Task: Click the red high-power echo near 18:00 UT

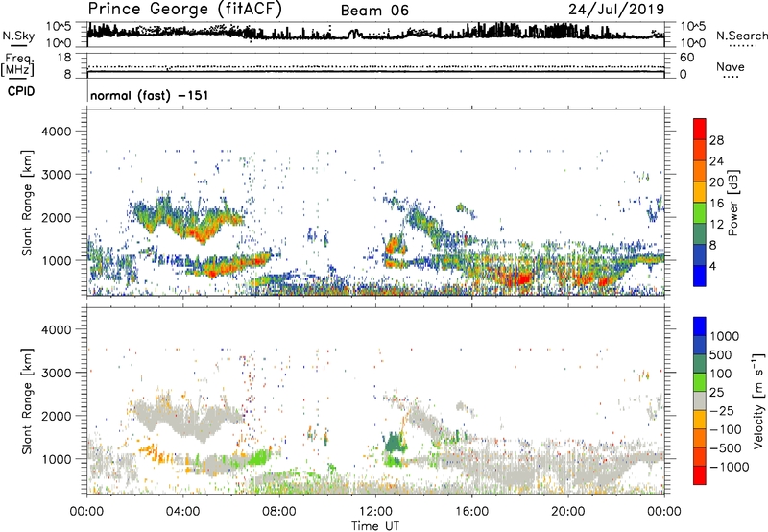Action: (x=519, y=279)
